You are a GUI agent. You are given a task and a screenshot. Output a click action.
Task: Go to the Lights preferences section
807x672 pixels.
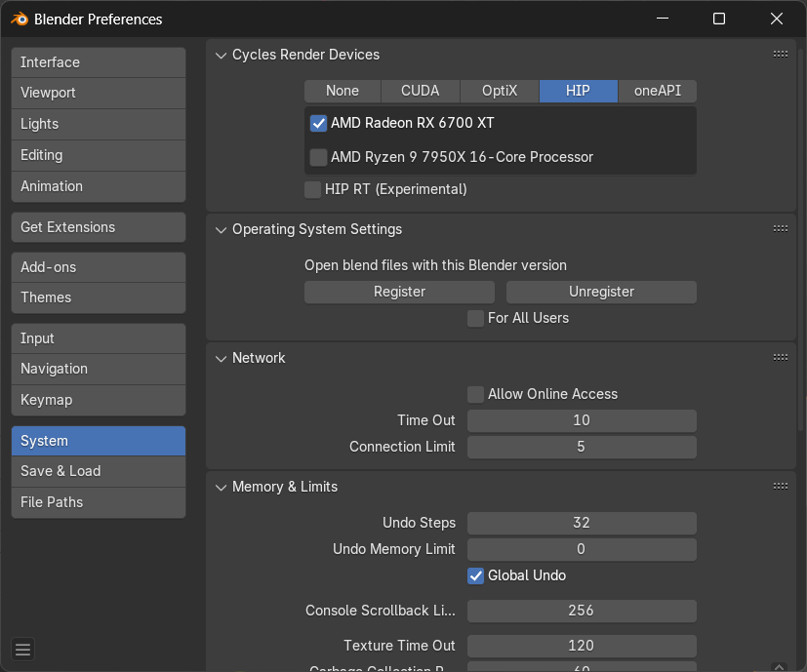click(99, 124)
